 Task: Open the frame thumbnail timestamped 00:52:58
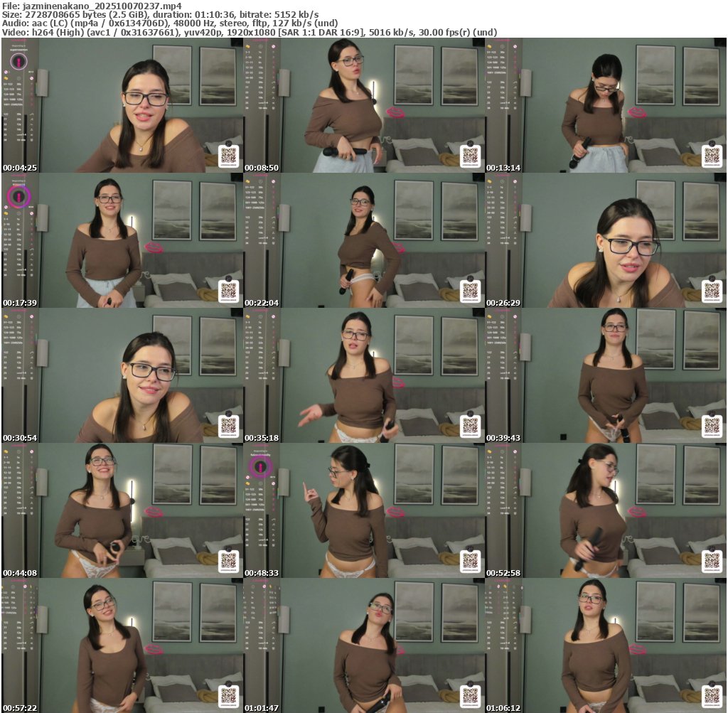click(606, 510)
